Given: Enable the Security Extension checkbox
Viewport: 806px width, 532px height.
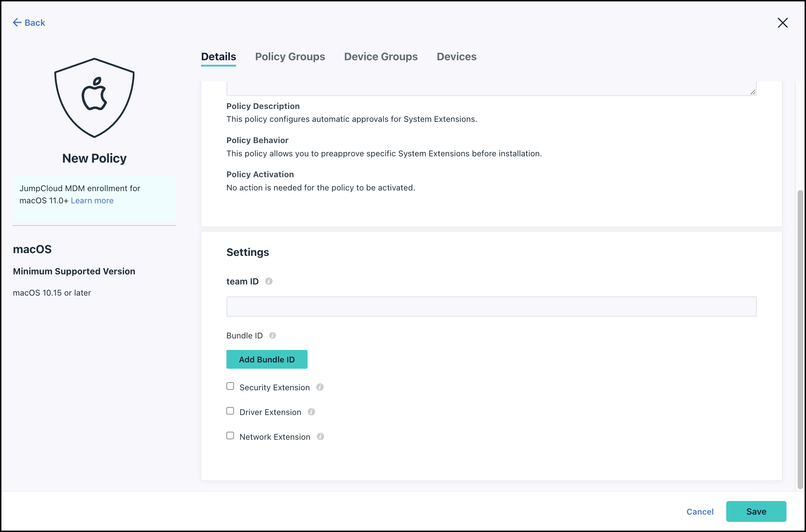Looking at the screenshot, I should click(x=230, y=386).
